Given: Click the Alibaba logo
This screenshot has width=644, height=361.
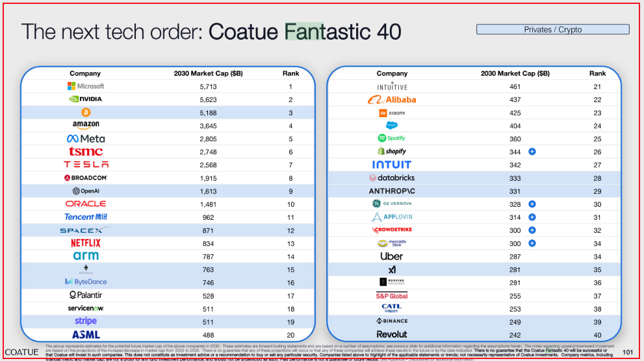Looking at the screenshot, I should (392, 100).
